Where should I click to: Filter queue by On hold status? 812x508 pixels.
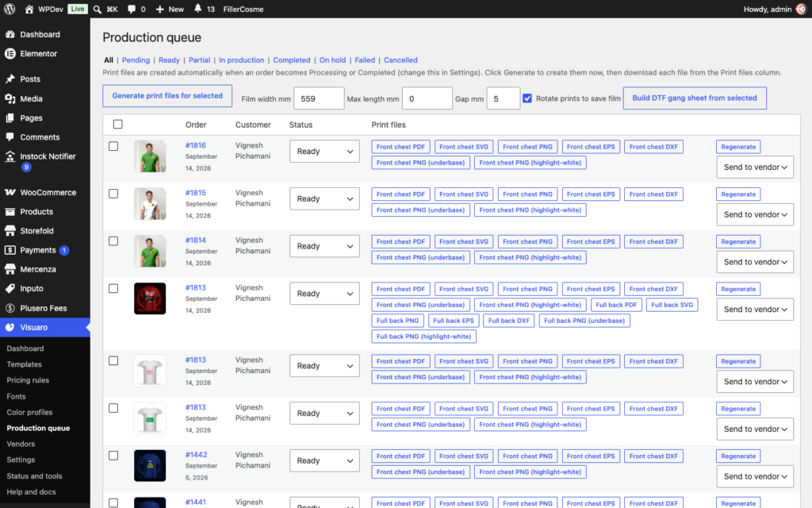click(x=332, y=60)
